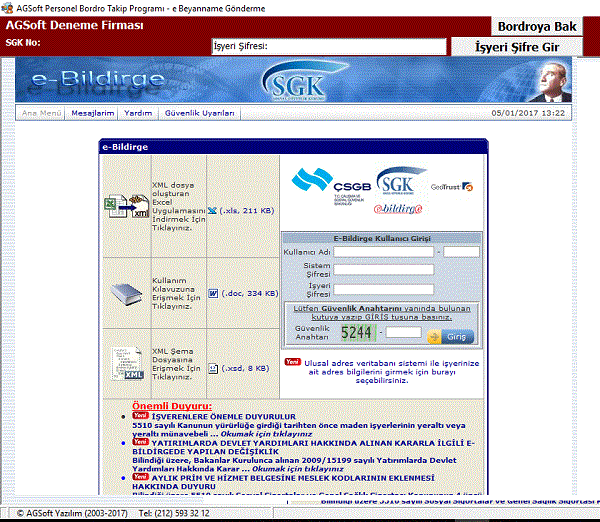
Task: Click the Kullanıcı Adı suffix field
Action: [x=461, y=252]
